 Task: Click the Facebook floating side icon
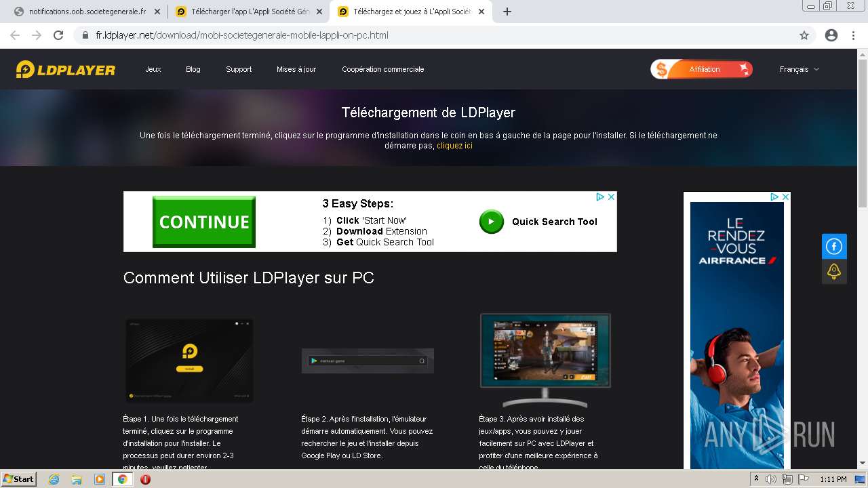click(x=834, y=246)
